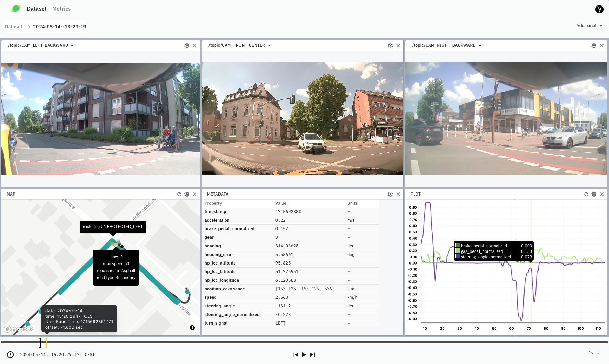This screenshot has height=364, width=609.
Task: Open settings gear of CAM_FRONT_CENTER panel
Action: [x=390, y=46]
